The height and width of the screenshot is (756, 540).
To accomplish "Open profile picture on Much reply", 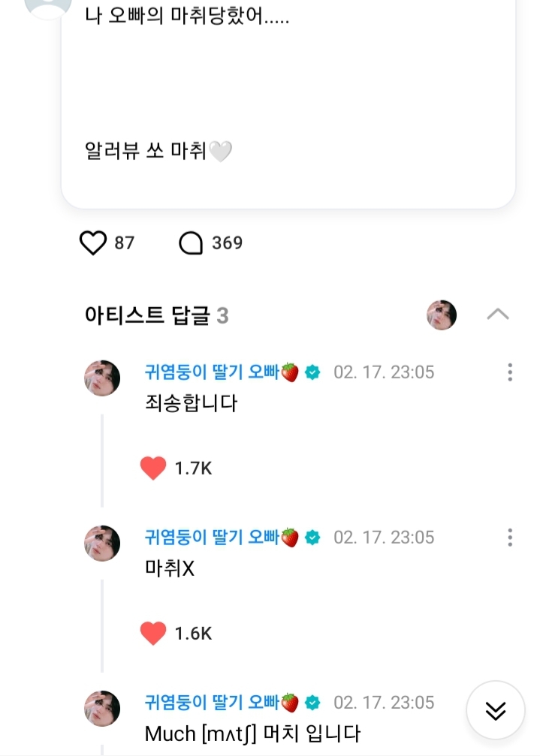I will 102,708.
